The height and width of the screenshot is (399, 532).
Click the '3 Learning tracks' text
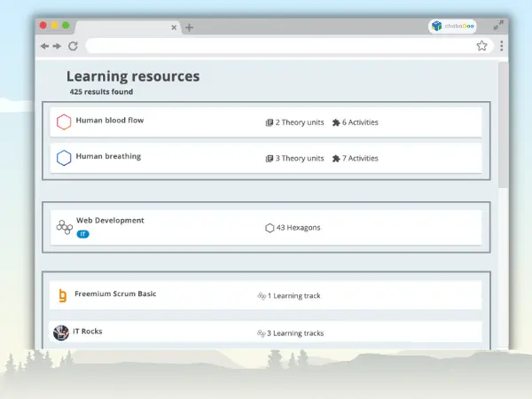[295, 333]
